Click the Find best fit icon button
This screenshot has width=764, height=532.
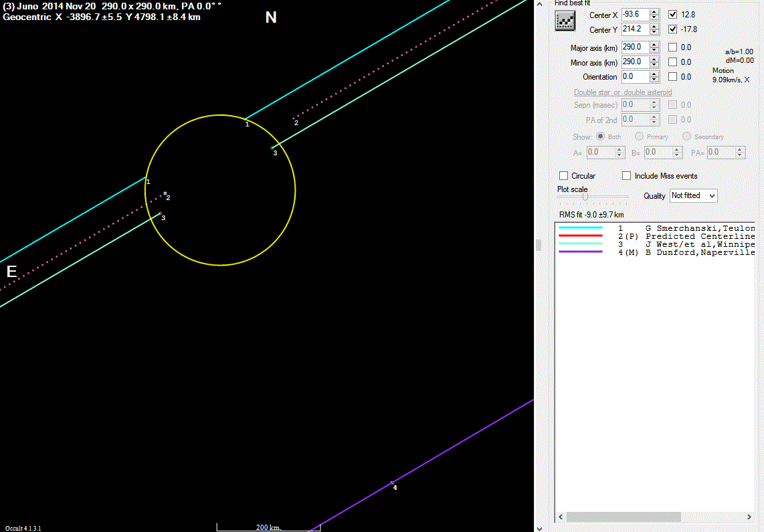(x=565, y=21)
